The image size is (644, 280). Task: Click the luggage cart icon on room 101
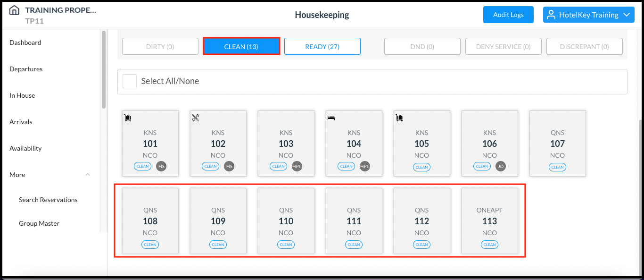tap(127, 117)
